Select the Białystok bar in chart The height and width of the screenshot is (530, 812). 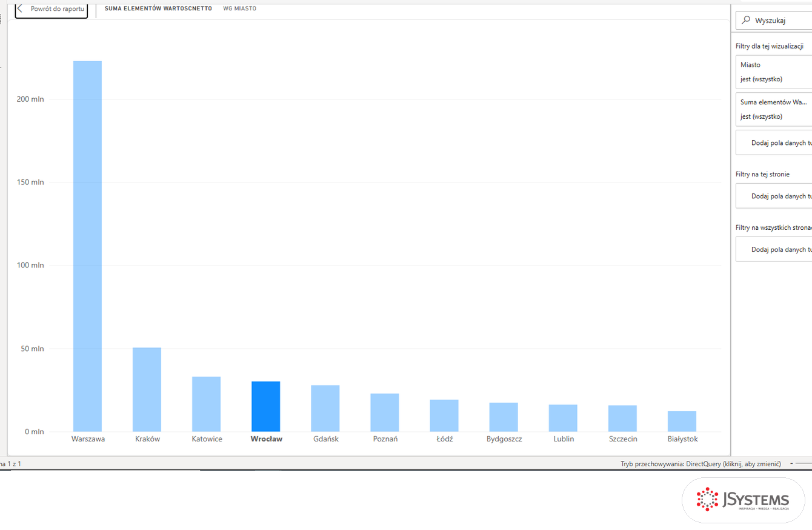682,421
